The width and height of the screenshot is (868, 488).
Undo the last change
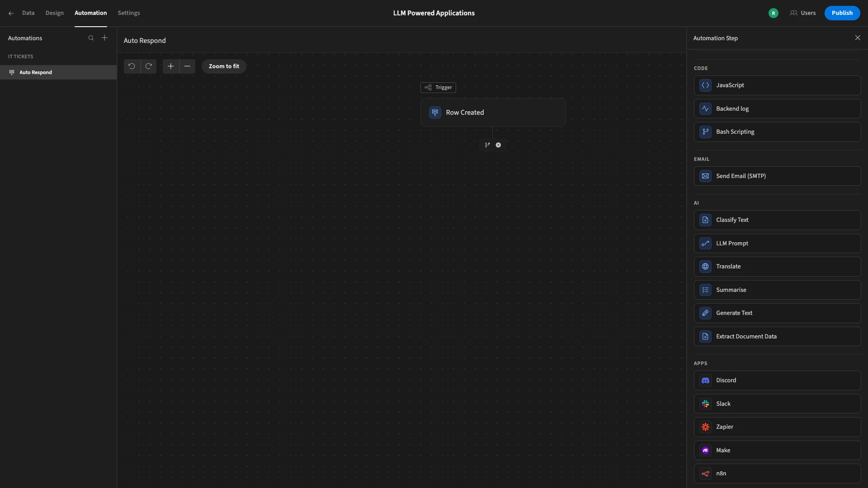coord(132,66)
